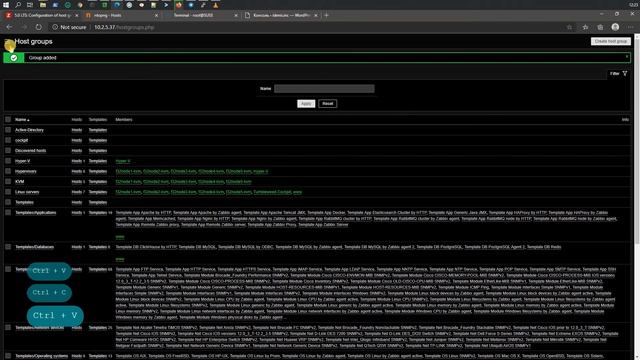Open the Hyper-V host group
Image resolution: width=640 pixels, height=360 pixels.
[22, 161]
